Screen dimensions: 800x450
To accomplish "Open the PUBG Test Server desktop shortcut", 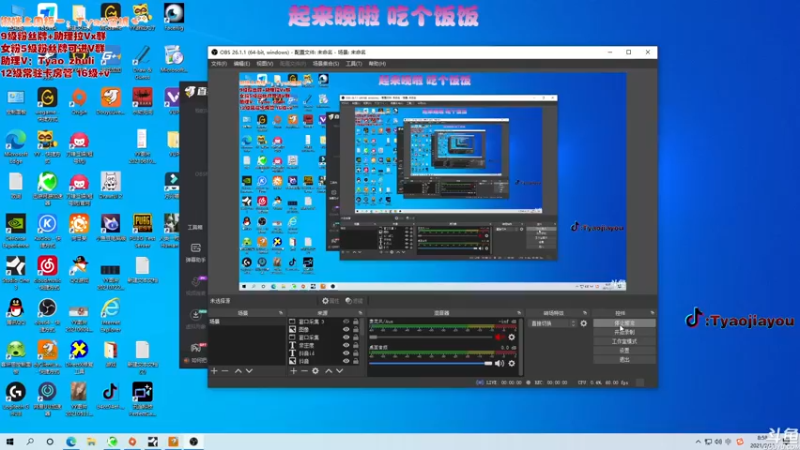I will coord(142,231).
